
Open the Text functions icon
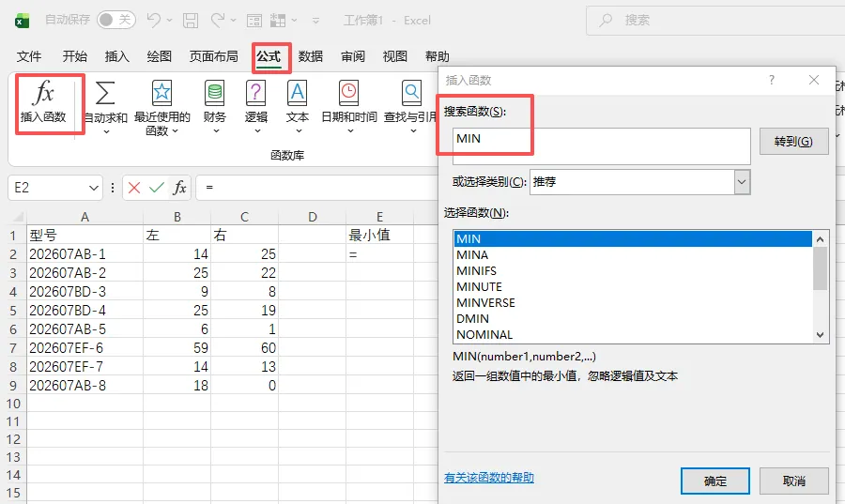[x=298, y=93]
